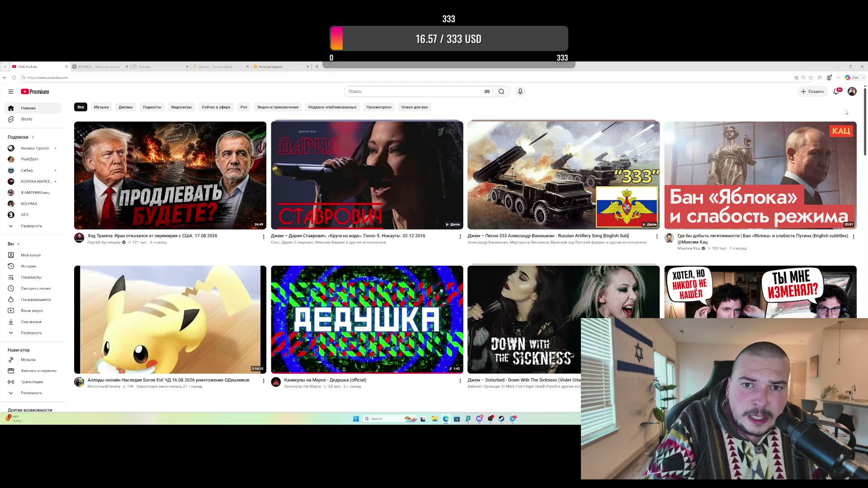Screen dimensions: 868x488
Task: Click the browser address bar URL
Action: click(x=47, y=78)
